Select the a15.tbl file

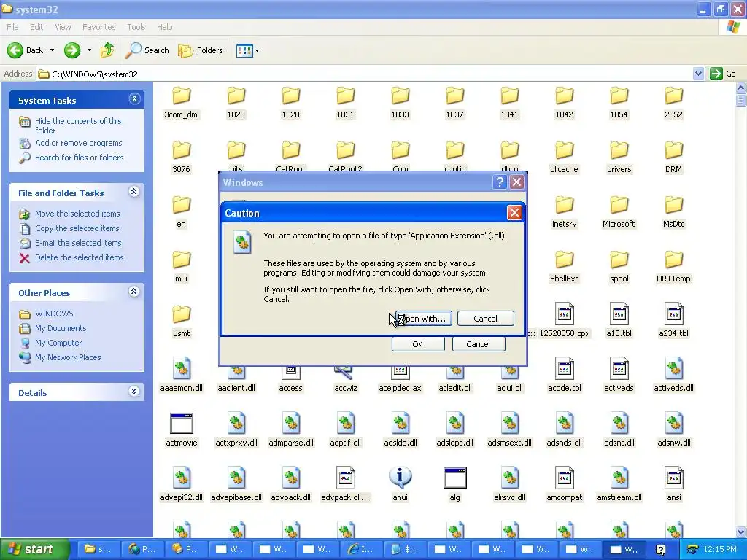point(619,322)
